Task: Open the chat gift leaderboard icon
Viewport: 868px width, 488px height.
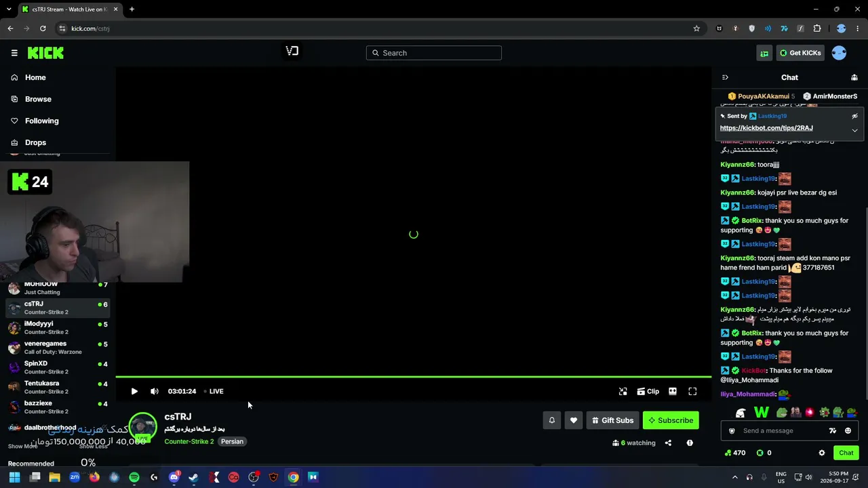Action: click(x=854, y=77)
